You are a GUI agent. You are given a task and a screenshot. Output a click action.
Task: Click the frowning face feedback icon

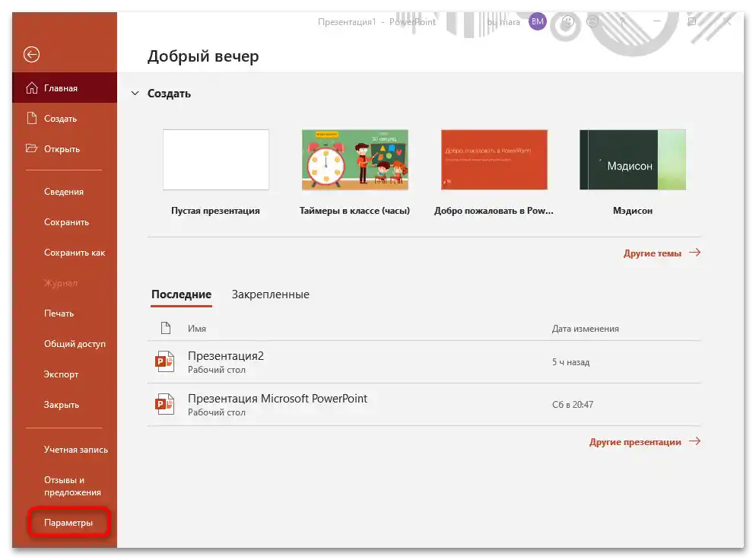[x=594, y=21]
